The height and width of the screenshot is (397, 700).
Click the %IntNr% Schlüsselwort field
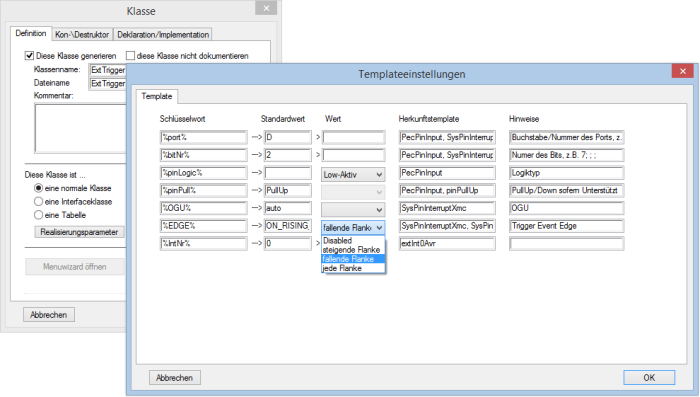204,243
